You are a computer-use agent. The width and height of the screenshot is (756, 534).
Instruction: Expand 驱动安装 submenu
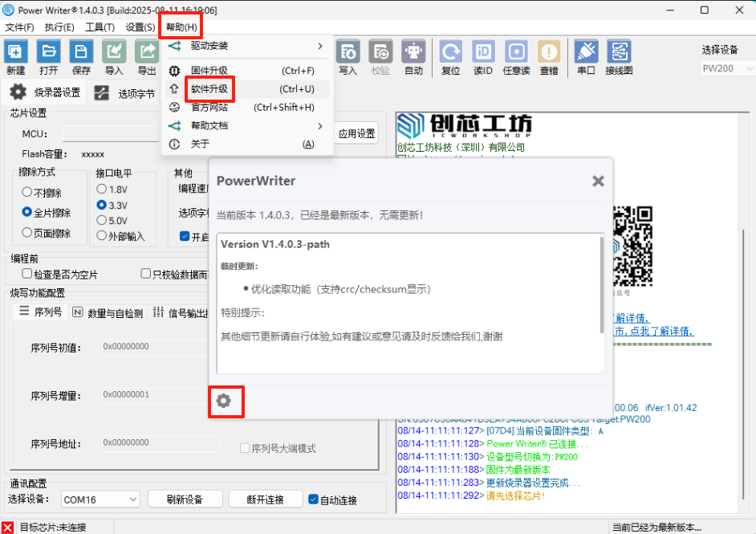pos(247,46)
